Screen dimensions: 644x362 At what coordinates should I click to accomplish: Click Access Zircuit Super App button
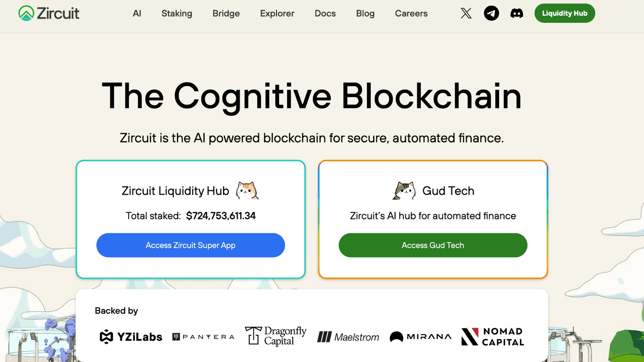click(191, 245)
